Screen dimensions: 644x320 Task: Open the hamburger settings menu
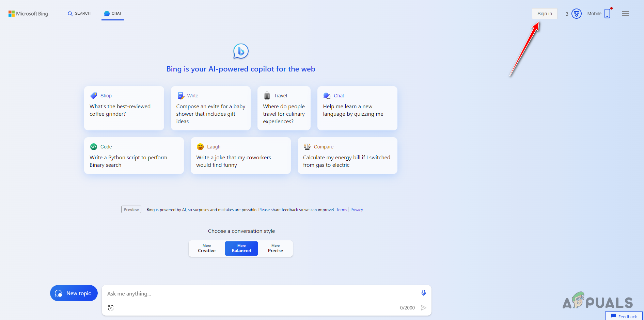click(x=626, y=14)
